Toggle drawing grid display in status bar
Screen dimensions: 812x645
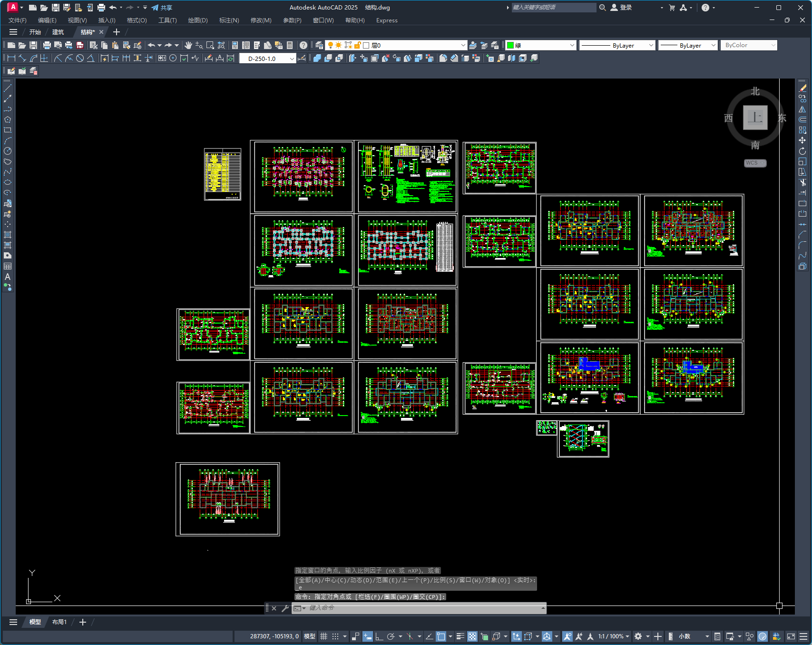pos(324,636)
